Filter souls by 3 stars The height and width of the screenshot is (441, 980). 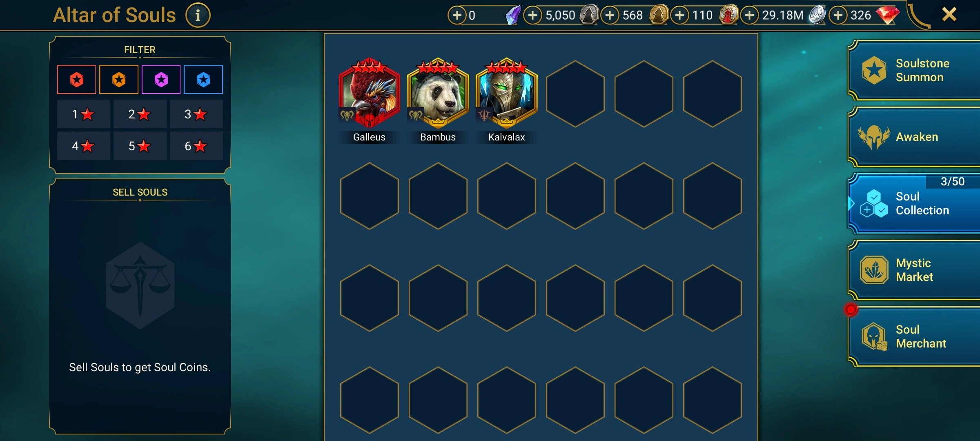click(x=196, y=114)
